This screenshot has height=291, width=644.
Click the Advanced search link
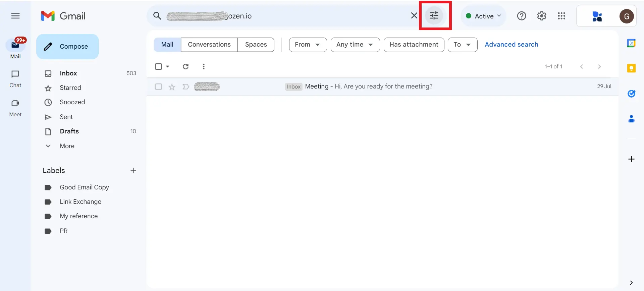tap(512, 45)
